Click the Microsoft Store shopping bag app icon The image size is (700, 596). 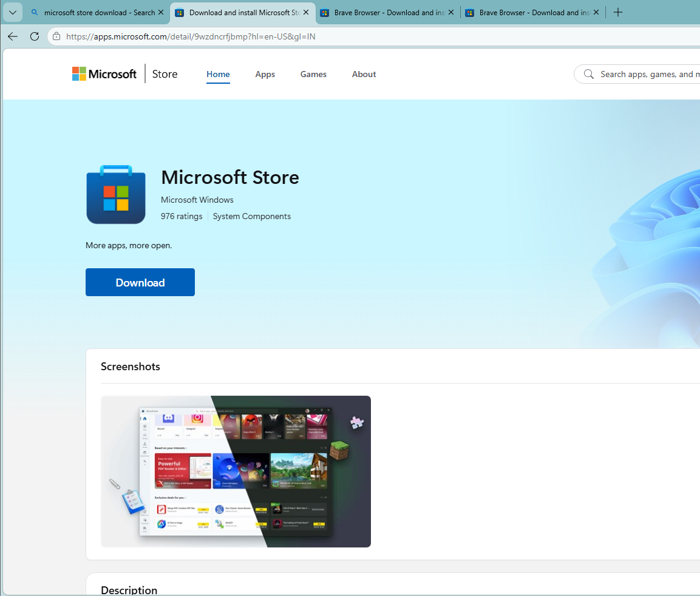tap(115, 194)
